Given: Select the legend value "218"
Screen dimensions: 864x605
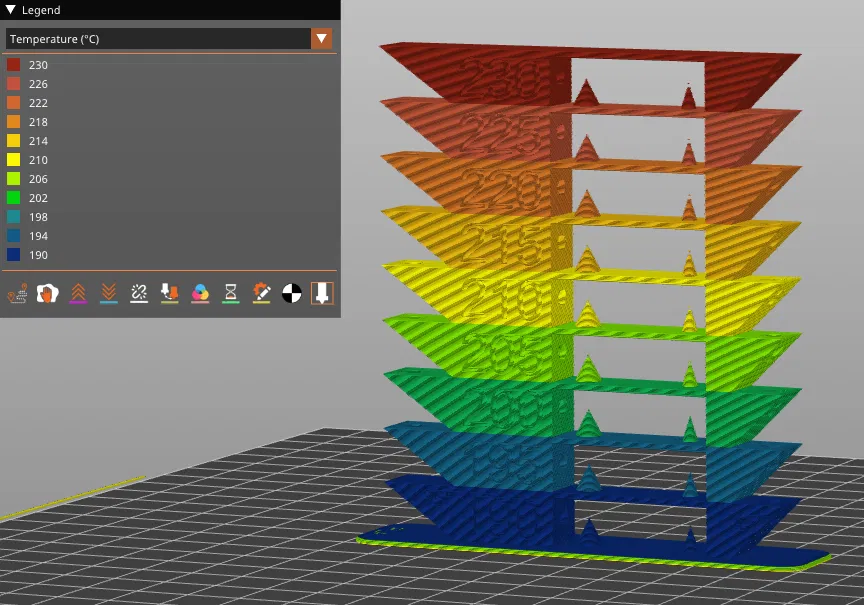Looking at the screenshot, I should click(38, 122).
